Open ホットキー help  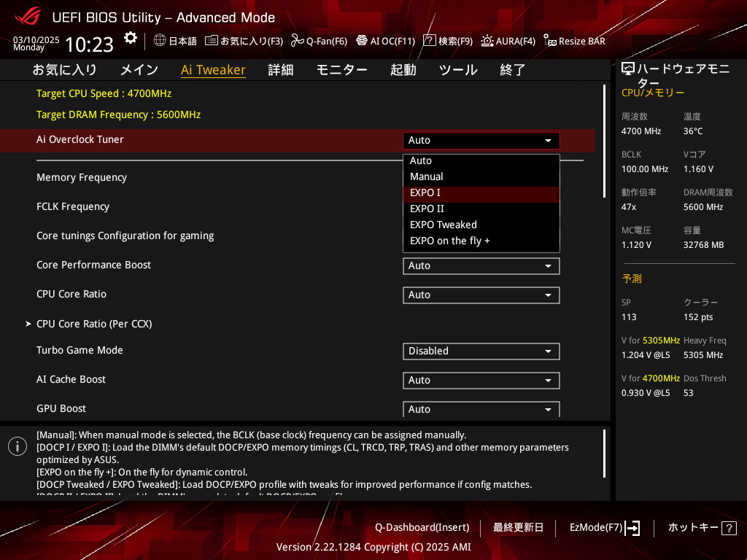coord(693,528)
